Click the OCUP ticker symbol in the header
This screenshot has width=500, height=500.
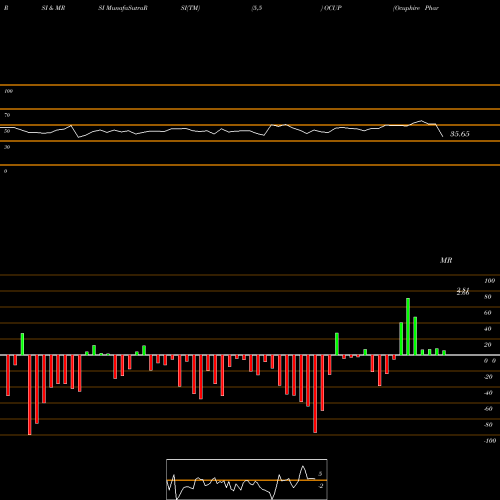[332, 8]
